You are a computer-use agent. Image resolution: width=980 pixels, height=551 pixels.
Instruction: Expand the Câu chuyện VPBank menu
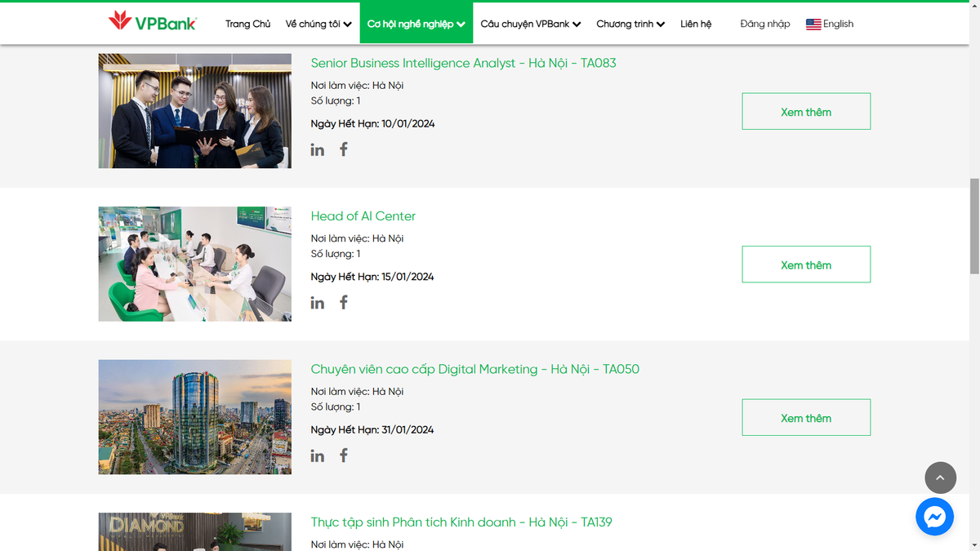point(531,24)
